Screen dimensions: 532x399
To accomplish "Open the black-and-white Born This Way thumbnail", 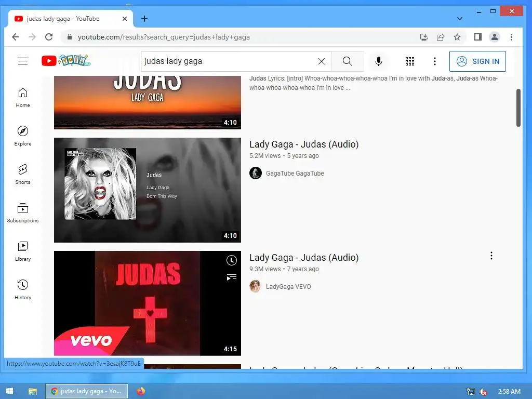I will pyautogui.click(x=147, y=190).
